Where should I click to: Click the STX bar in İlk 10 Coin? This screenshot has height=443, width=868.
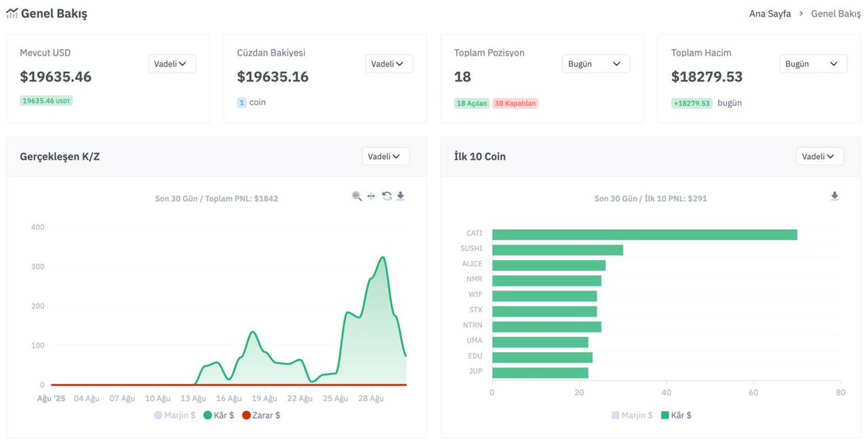545,311
